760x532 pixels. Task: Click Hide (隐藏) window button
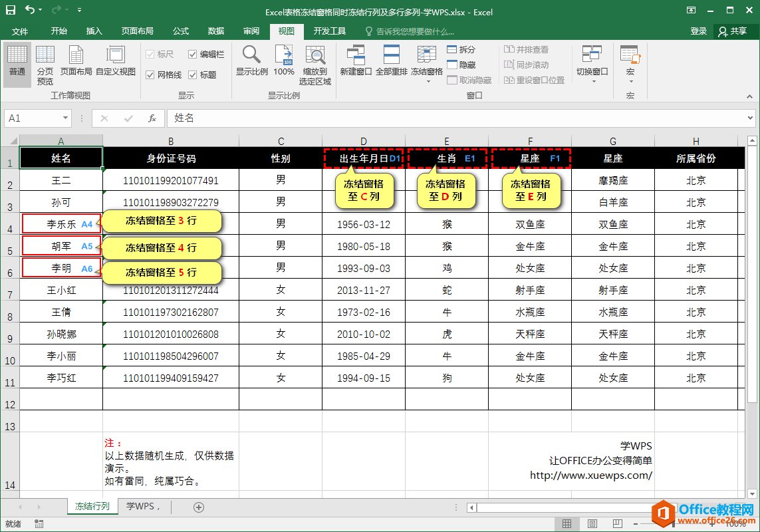tap(461, 65)
